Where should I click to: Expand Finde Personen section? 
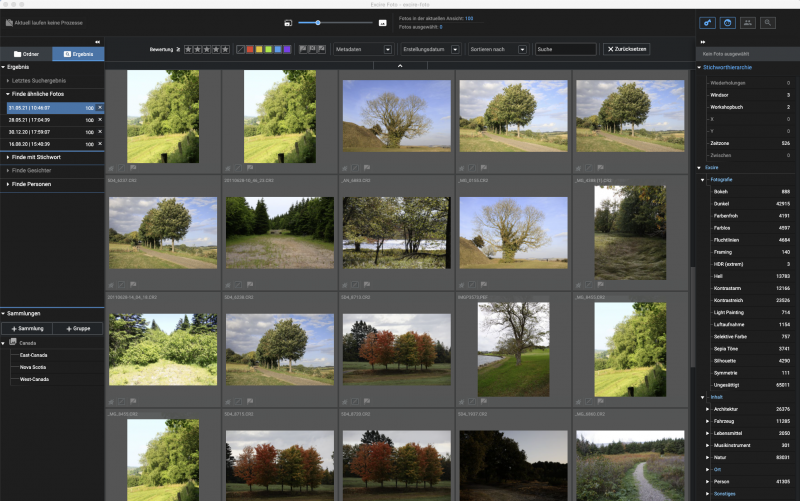(x=8, y=184)
